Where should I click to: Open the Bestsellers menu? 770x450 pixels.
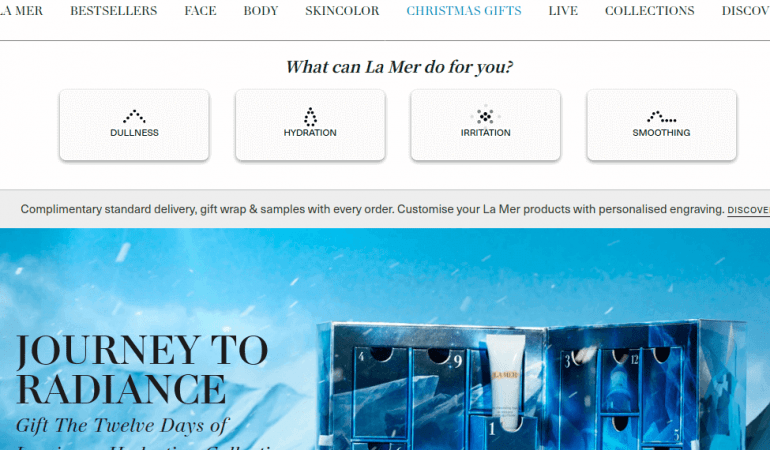[x=113, y=11]
